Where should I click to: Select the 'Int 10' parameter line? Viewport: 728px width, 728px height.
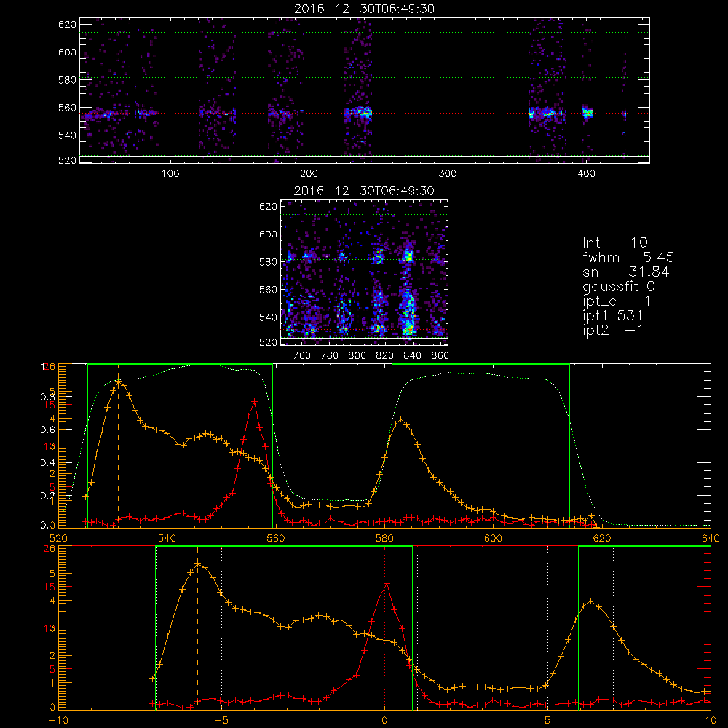pyautogui.click(x=614, y=243)
